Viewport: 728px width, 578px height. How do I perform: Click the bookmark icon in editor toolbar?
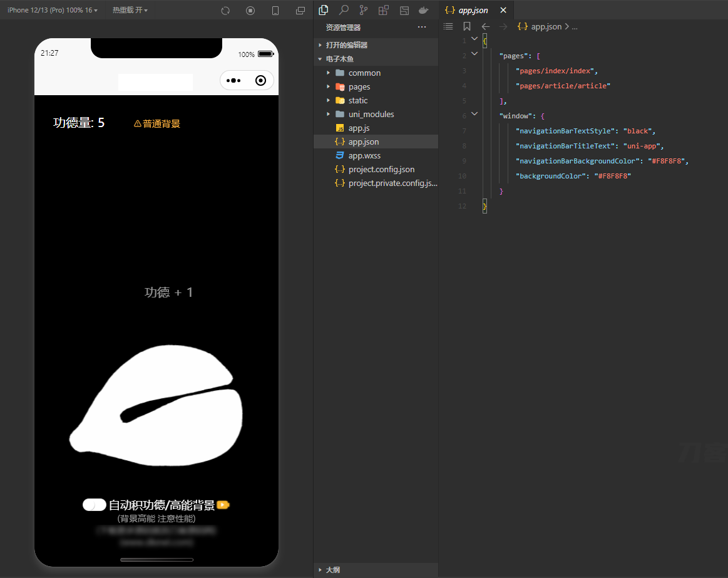(467, 26)
